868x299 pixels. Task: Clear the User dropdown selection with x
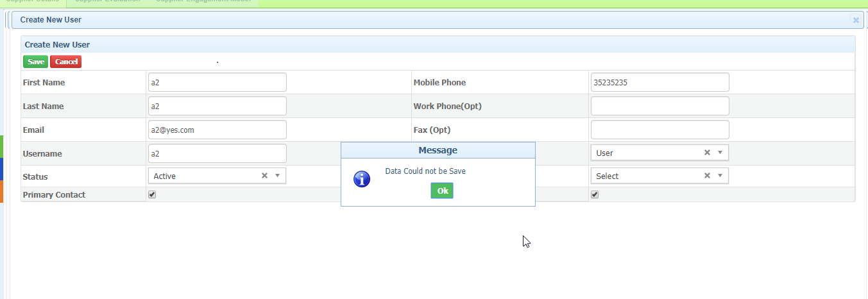(707, 153)
